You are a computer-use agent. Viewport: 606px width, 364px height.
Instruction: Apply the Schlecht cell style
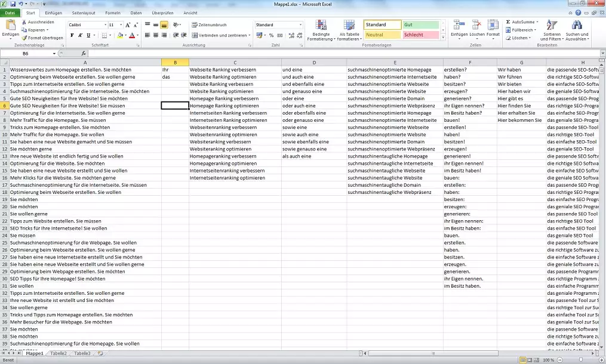point(420,35)
